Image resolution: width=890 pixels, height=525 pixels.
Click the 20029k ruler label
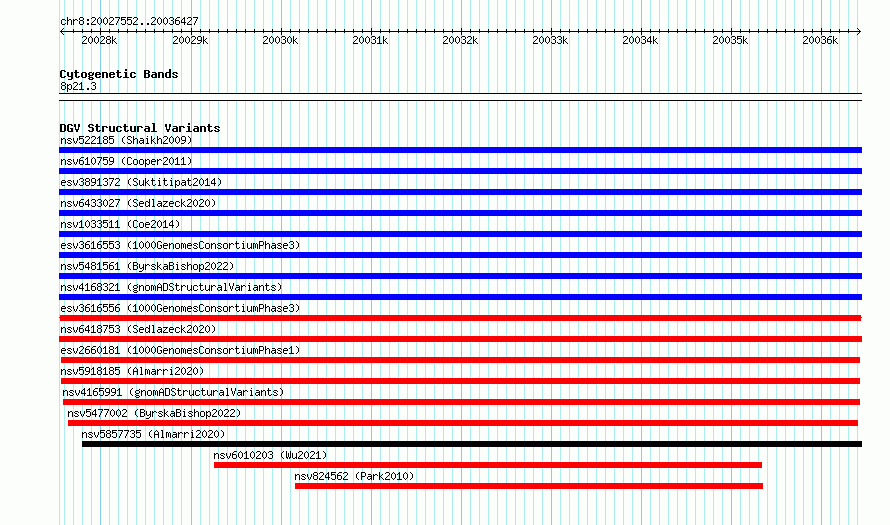(x=190, y=40)
